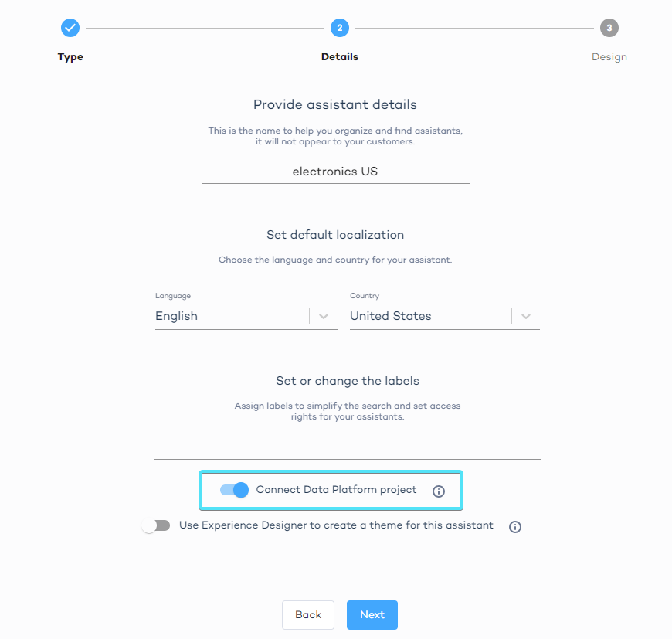This screenshot has width=672, height=639.
Task: Click the Country dropdown chevron icon
Action: (526, 316)
